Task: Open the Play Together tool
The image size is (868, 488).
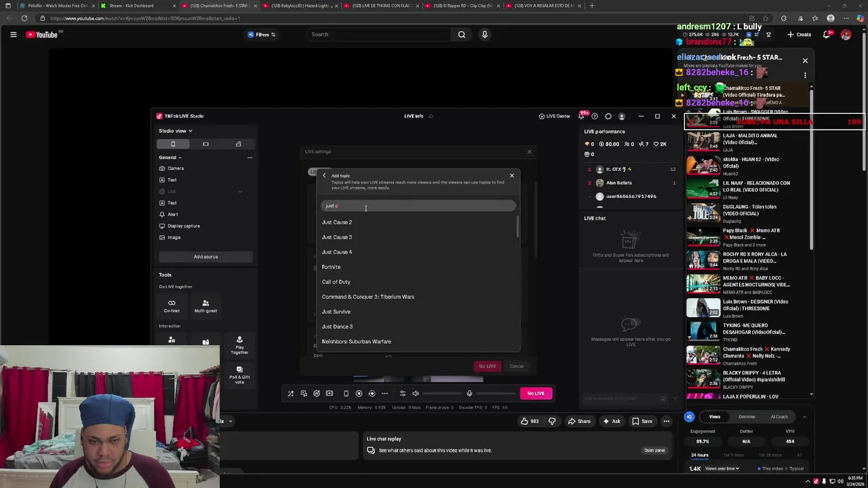Action: pyautogui.click(x=239, y=344)
